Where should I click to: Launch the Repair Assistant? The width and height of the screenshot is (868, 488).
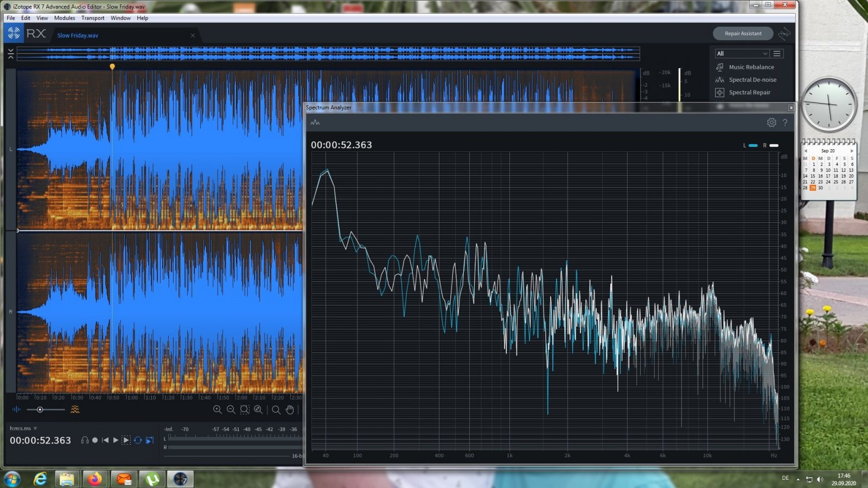pyautogui.click(x=743, y=34)
